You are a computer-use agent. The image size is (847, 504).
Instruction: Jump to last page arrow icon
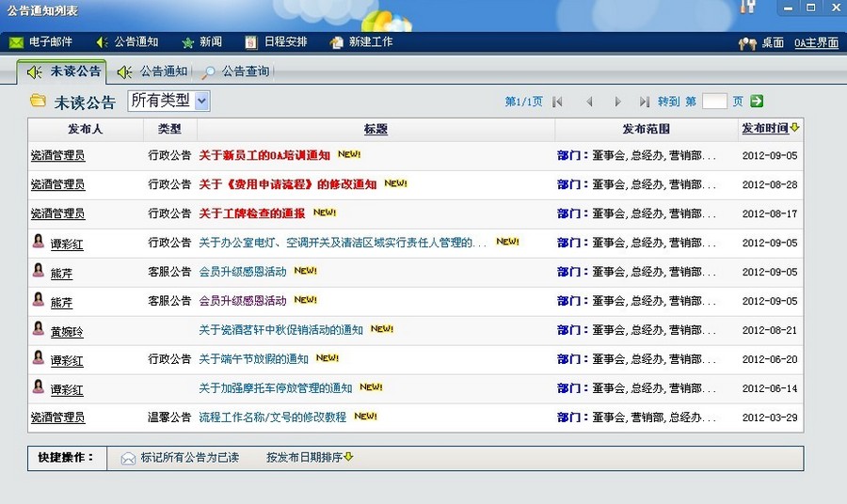644,102
